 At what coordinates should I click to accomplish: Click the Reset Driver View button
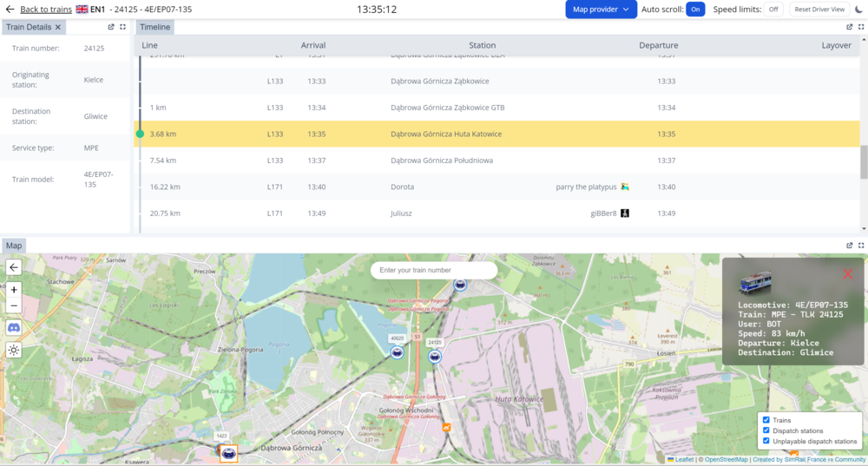click(x=819, y=10)
